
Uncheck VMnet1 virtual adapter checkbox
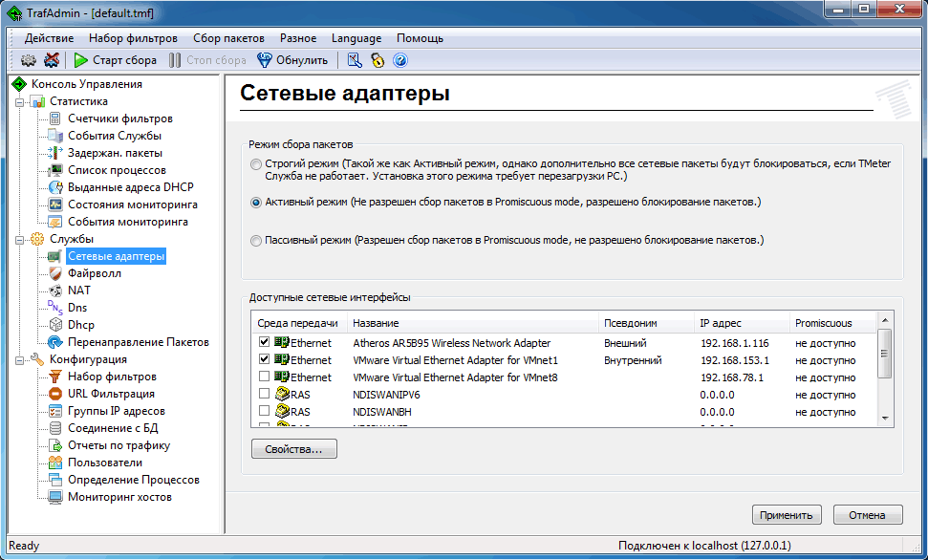[x=264, y=358]
